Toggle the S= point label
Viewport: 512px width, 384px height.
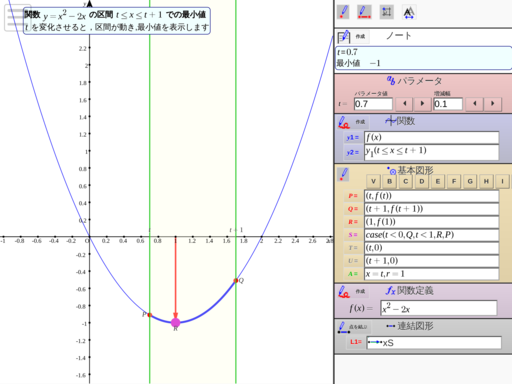[353, 235]
